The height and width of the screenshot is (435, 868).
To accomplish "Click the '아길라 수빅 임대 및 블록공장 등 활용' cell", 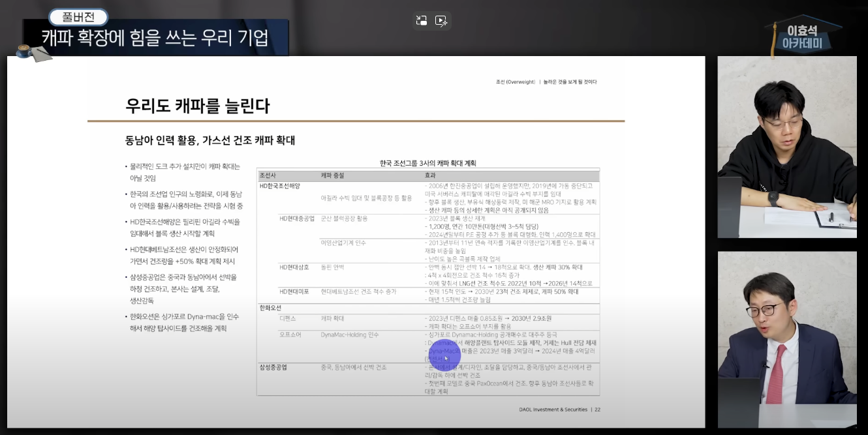I will [366, 197].
